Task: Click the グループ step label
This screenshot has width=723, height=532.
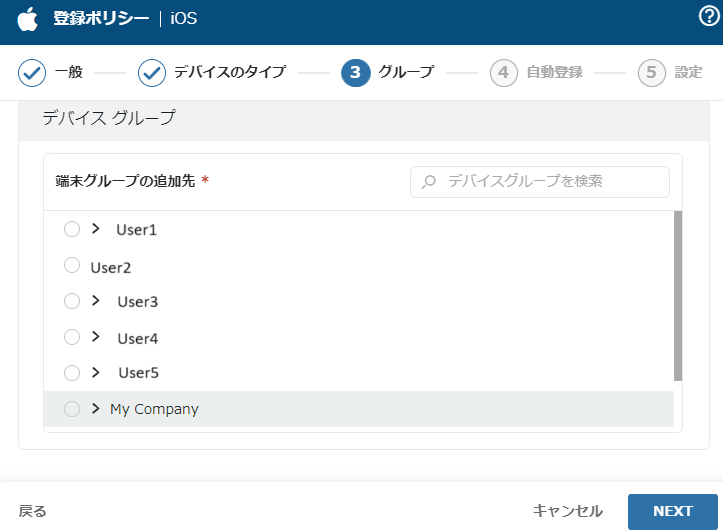Action: (406, 72)
